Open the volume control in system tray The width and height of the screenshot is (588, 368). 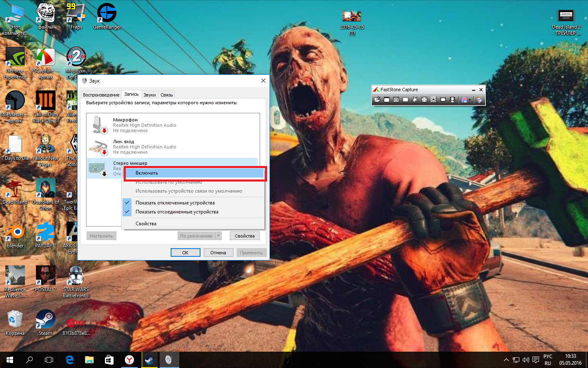[526, 360]
